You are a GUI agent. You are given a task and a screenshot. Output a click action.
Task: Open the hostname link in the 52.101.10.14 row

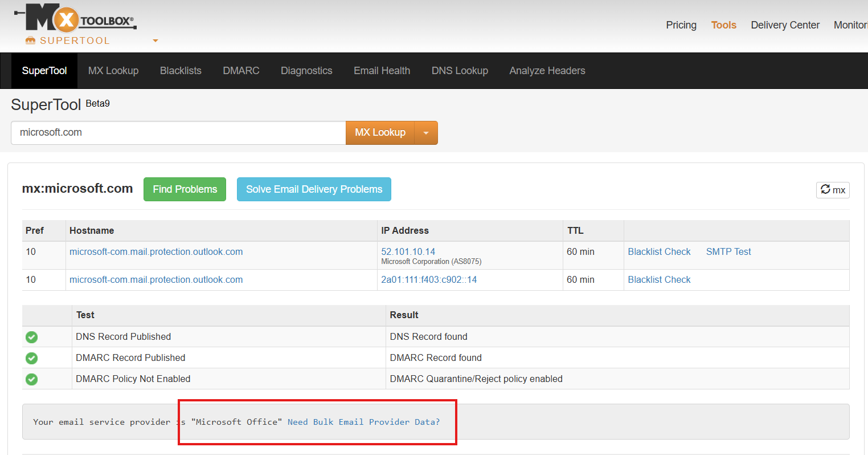coord(156,251)
